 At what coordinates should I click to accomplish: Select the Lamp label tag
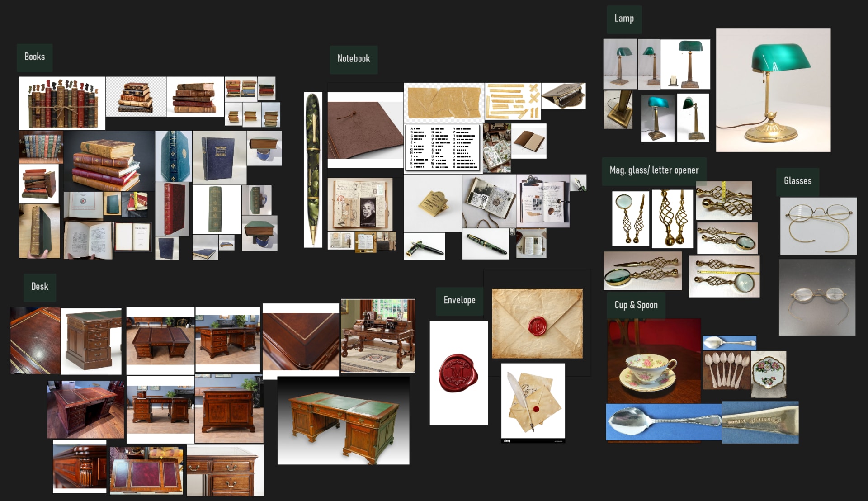(624, 19)
